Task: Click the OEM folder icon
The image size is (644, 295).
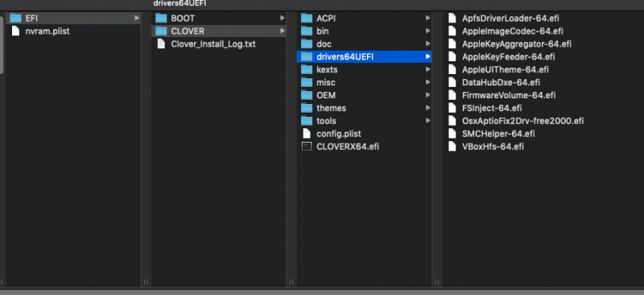Action: coord(307,95)
